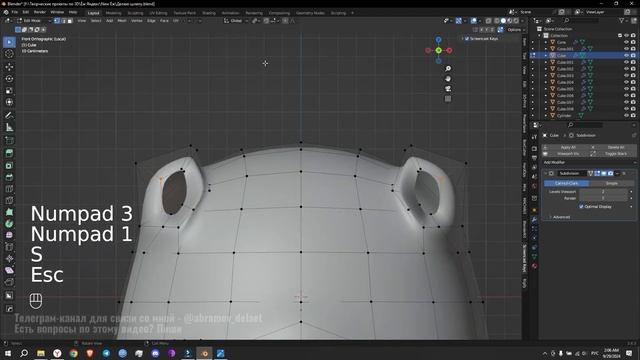Switch perspective/orthographic grid icon
Viewport: 640px width, 360px height.
pos(448,99)
